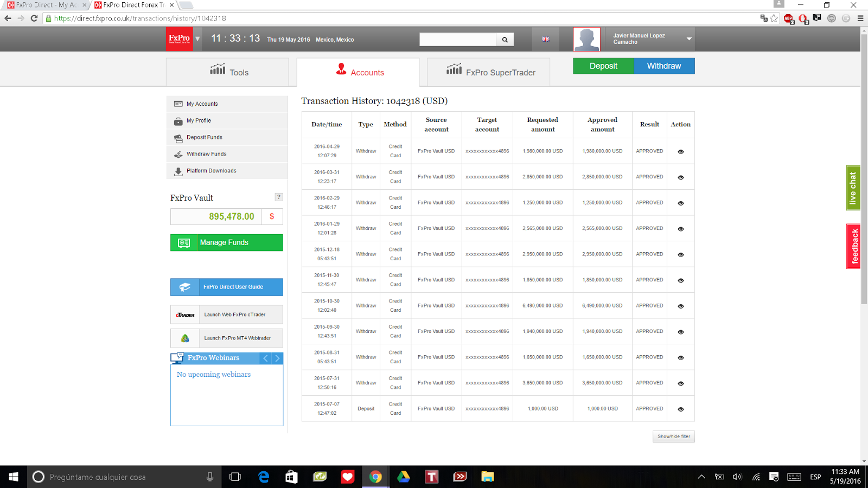Open Microsoft Edge from the taskbar
The image size is (868, 488).
pyautogui.click(x=264, y=477)
